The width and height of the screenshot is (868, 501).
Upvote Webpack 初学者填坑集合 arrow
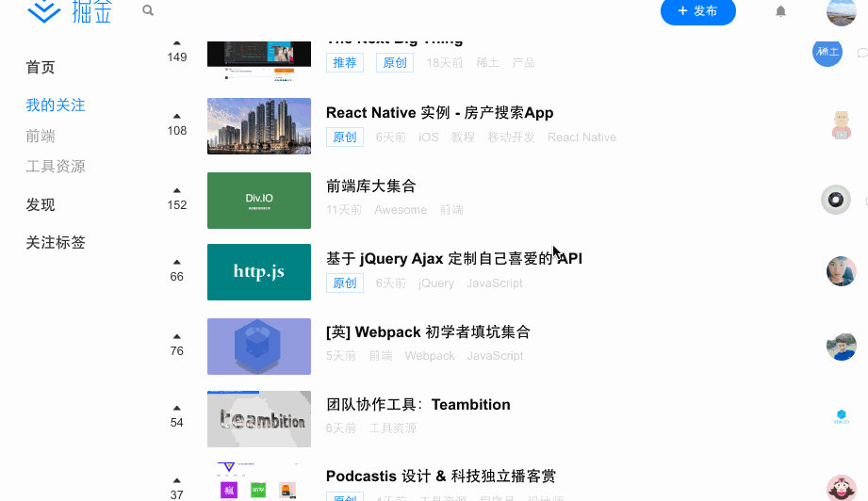coord(176,336)
